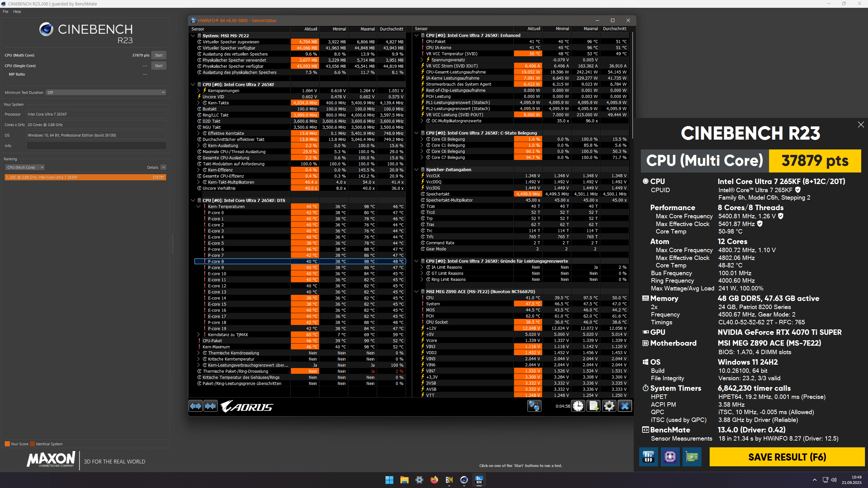This screenshot has width=868, height=488.
Task: Start the CPU Single Core test
Action: coord(159,66)
